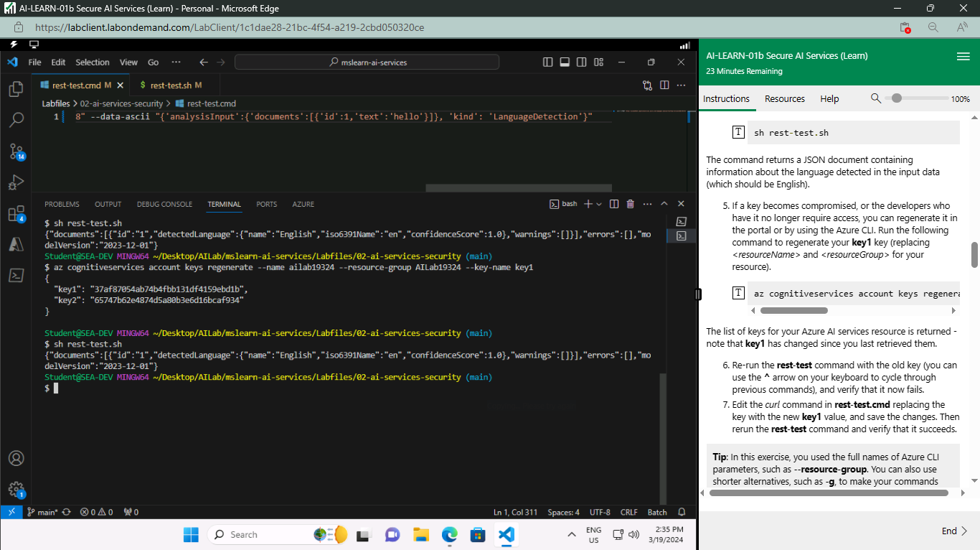Image resolution: width=980 pixels, height=550 pixels.
Task: Open the File menu
Action: coord(34,62)
